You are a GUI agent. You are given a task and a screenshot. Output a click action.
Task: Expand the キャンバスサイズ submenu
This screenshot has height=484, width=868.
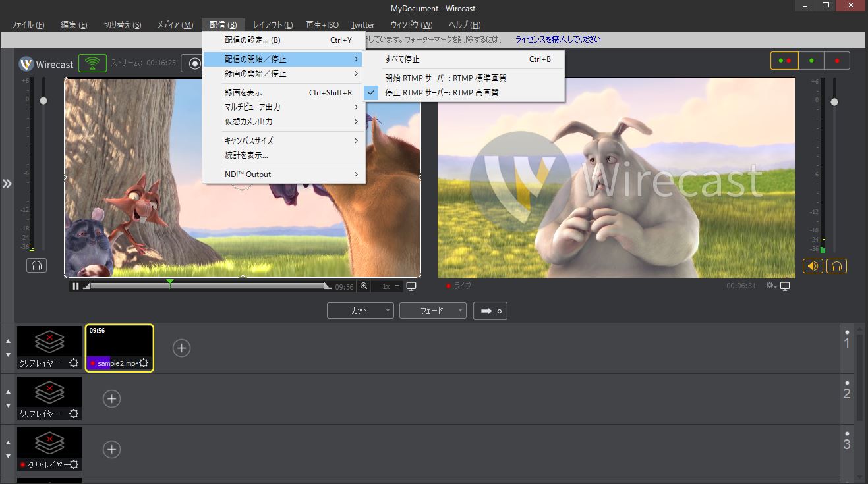pos(283,141)
